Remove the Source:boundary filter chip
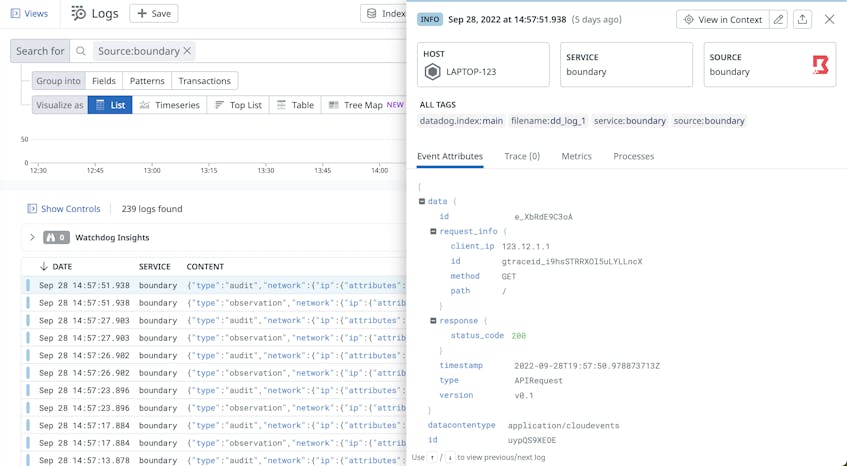Viewport: 847px width, 466px height. pos(187,51)
